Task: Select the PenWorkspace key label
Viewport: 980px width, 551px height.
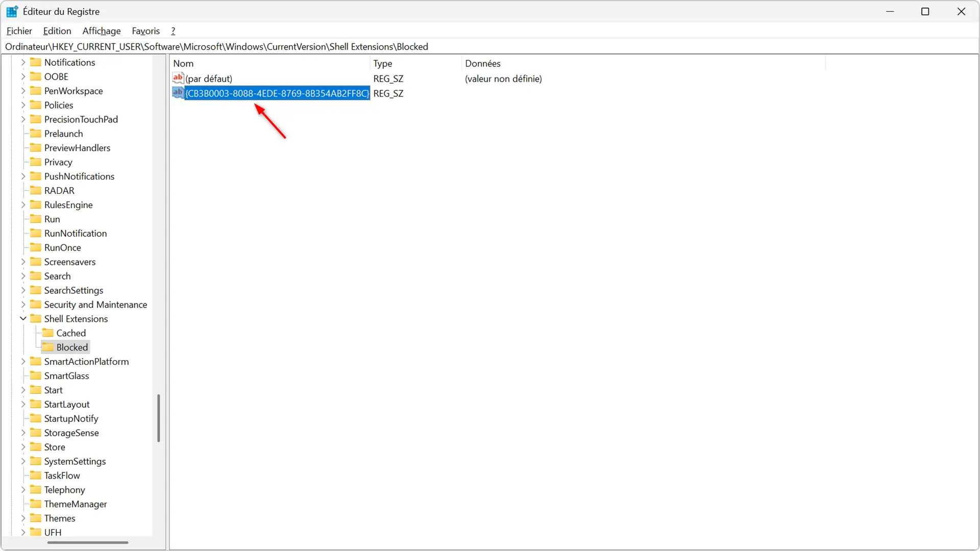Action: tap(73, 91)
